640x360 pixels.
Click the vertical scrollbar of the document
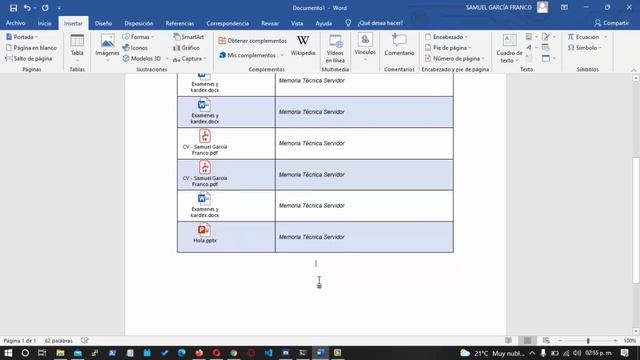click(x=636, y=220)
